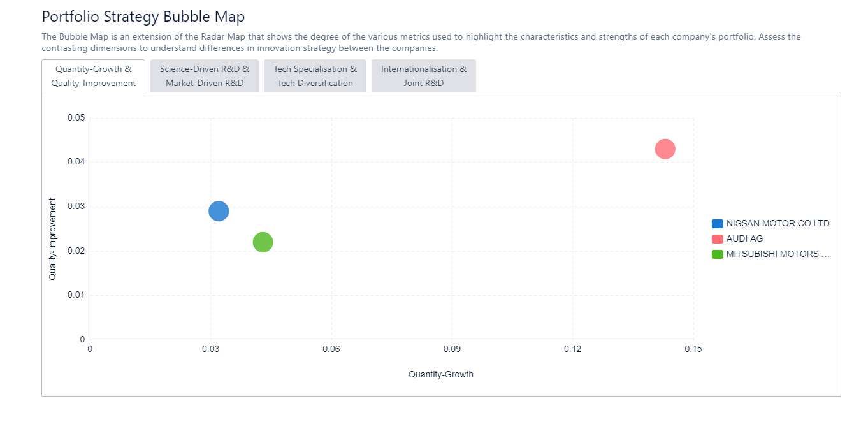Click the green Mitsubishi bubble in chart
Image resolution: width=868 pixels, height=431 pixels.
263,242
